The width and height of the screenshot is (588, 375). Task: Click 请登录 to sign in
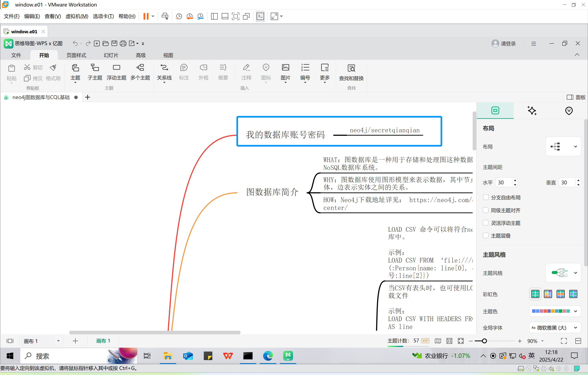(503, 43)
